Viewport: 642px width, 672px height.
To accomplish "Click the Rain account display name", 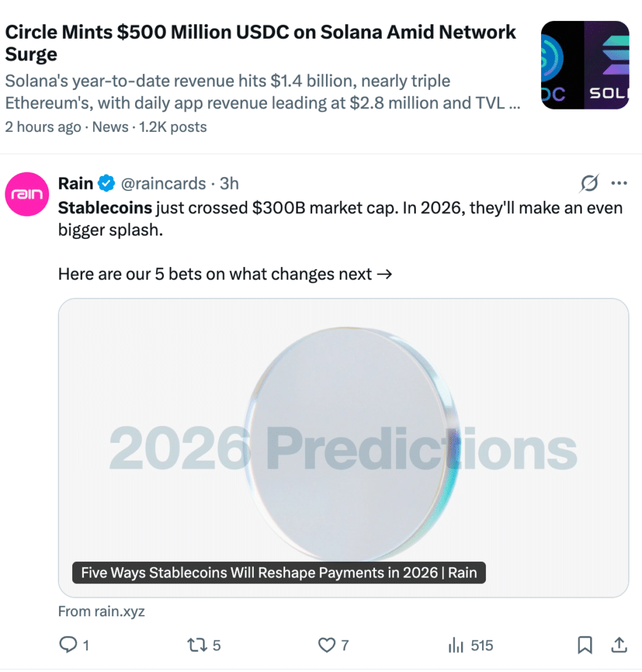I will 75,183.
